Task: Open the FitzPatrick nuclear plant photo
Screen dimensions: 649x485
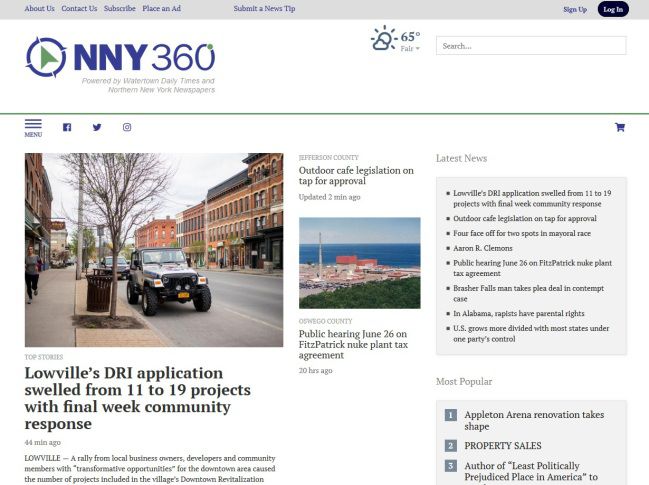Action: click(360, 263)
